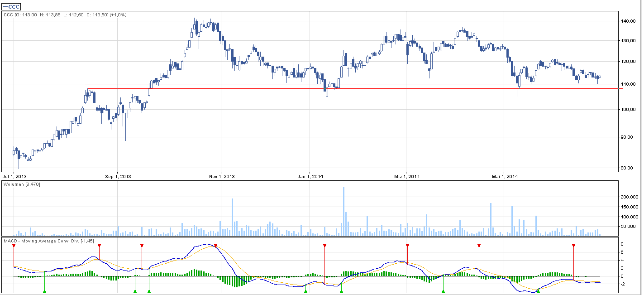Click the Mai 1, 2014 date axis label

point(505,176)
